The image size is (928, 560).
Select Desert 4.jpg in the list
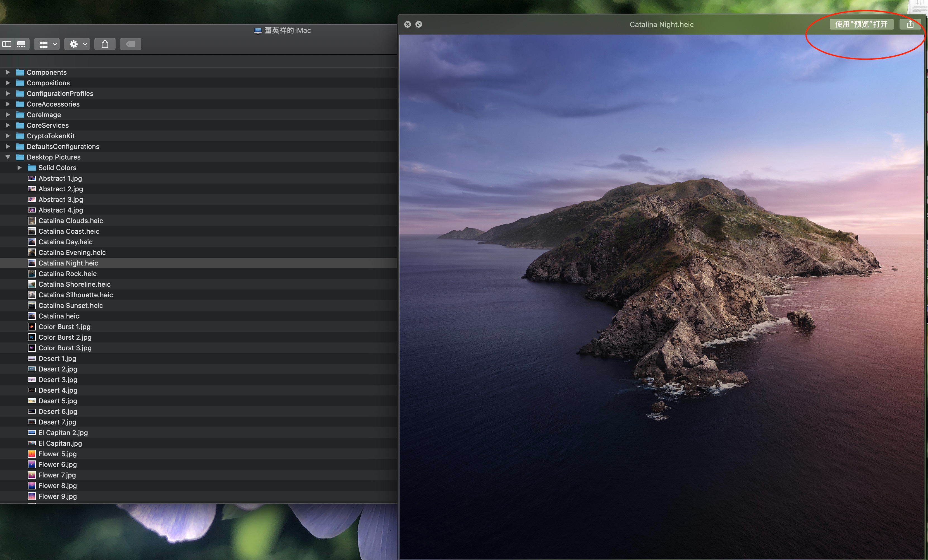coord(58,390)
